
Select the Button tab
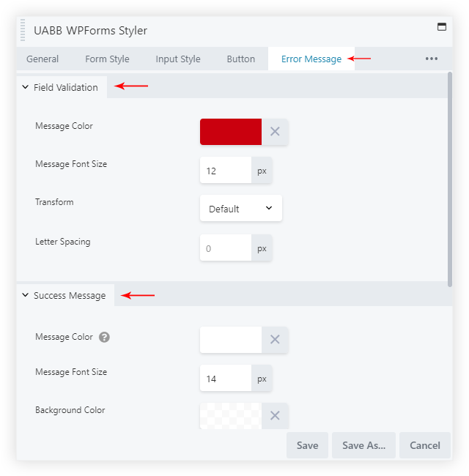pos(241,59)
